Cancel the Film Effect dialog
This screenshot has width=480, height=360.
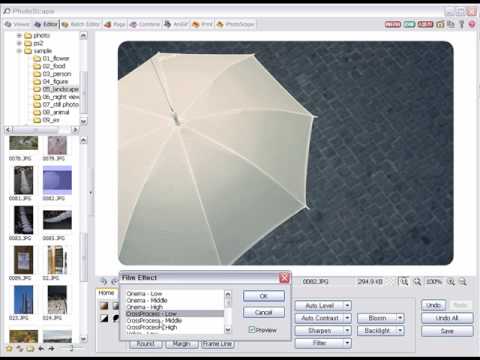coord(264,312)
